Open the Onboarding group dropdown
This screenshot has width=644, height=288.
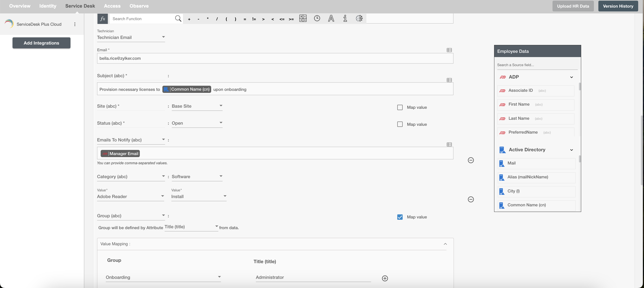click(163, 277)
